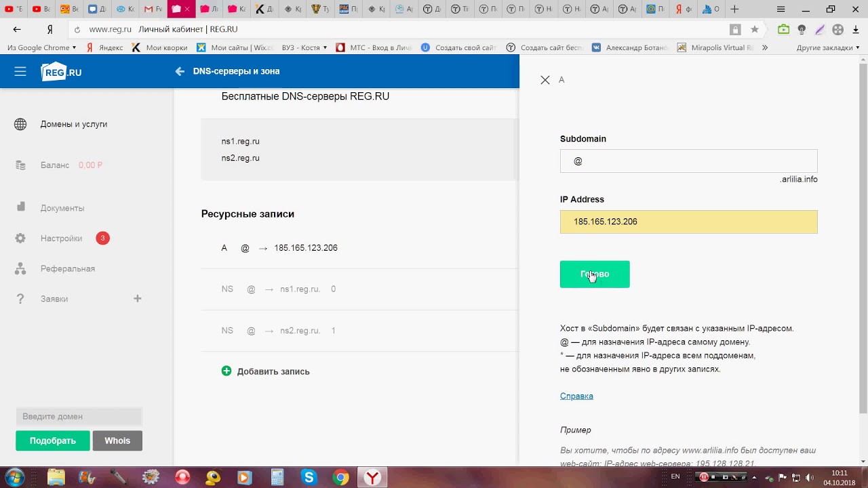This screenshot has width=868, height=488.
Task: Expand the ВУЗ - Костя bookmarks folder
Action: click(304, 47)
